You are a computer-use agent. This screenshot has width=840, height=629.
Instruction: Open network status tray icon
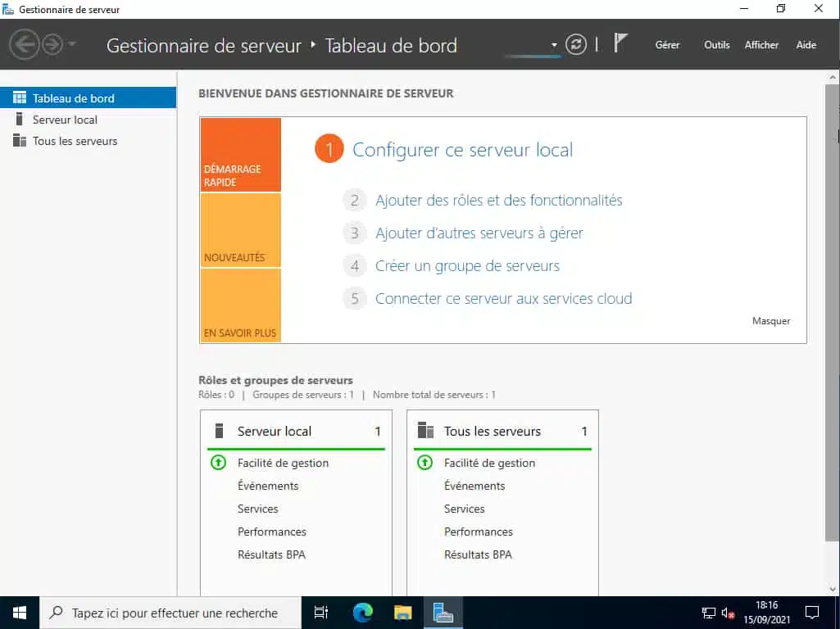click(x=709, y=613)
